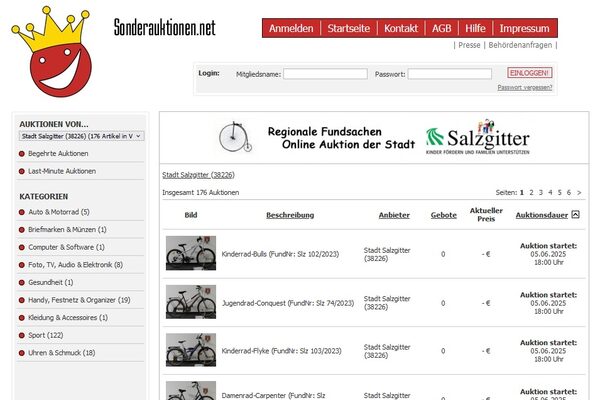Go to next page arrow in pagination
The height and width of the screenshot is (400, 600).
click(579, 192)
